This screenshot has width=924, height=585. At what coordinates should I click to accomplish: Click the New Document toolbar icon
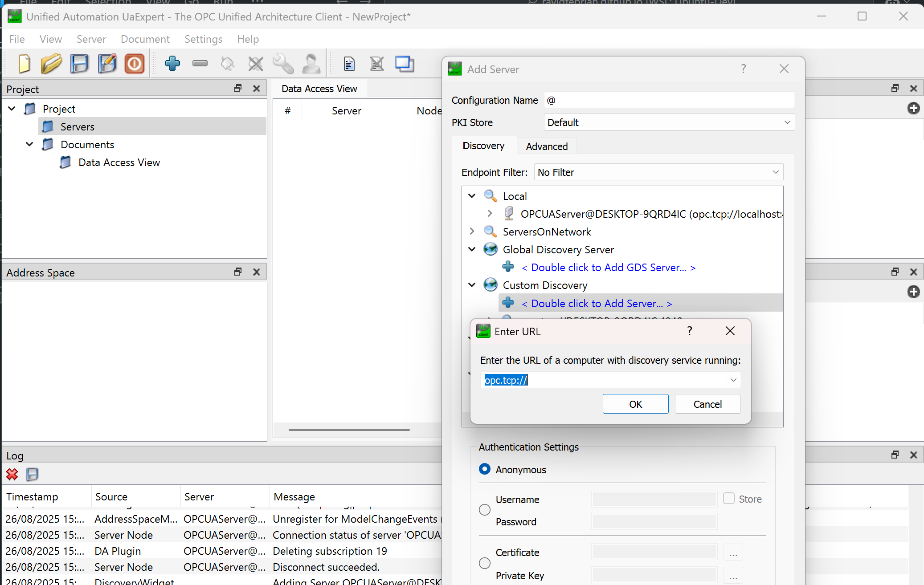point(24,64)
